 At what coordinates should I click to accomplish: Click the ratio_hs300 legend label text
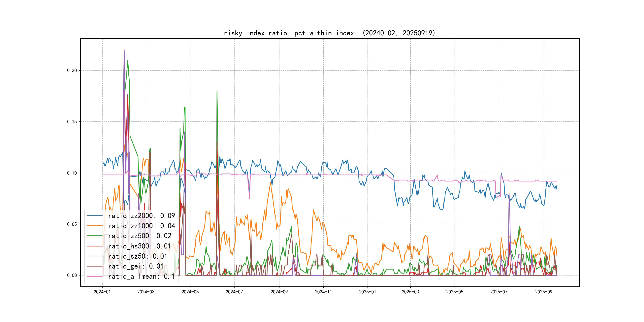tap(140, 246)
